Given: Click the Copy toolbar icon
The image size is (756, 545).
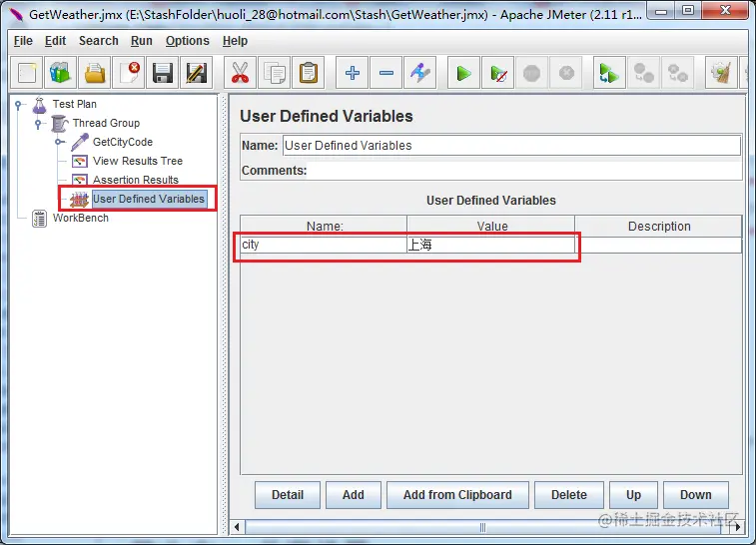Looking at the screenshot, I should (275, 73).
